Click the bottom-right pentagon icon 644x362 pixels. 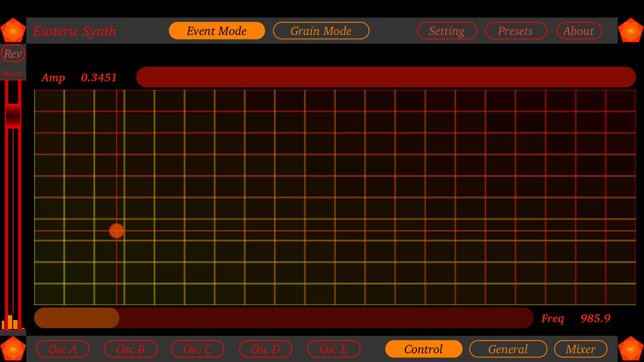pos(631,349)
